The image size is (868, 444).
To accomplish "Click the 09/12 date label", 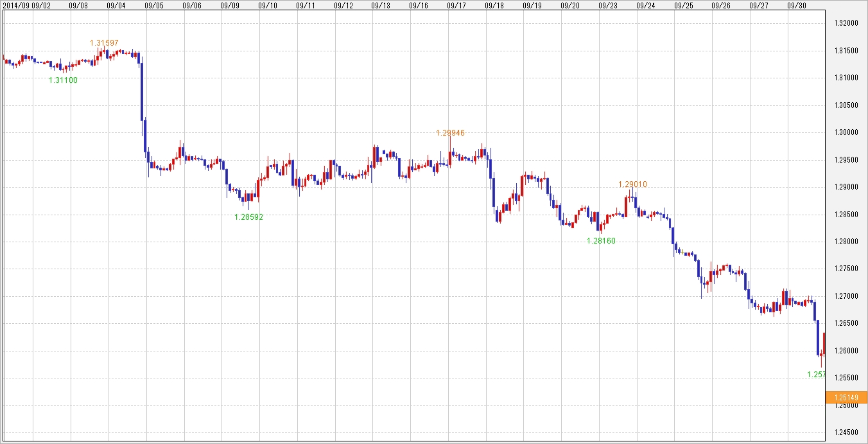I will click(343, 5).
